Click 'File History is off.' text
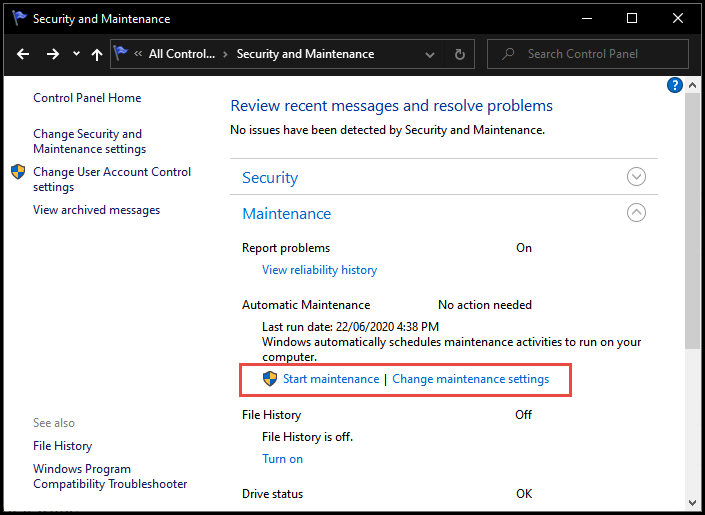 [x=308, y=437]
